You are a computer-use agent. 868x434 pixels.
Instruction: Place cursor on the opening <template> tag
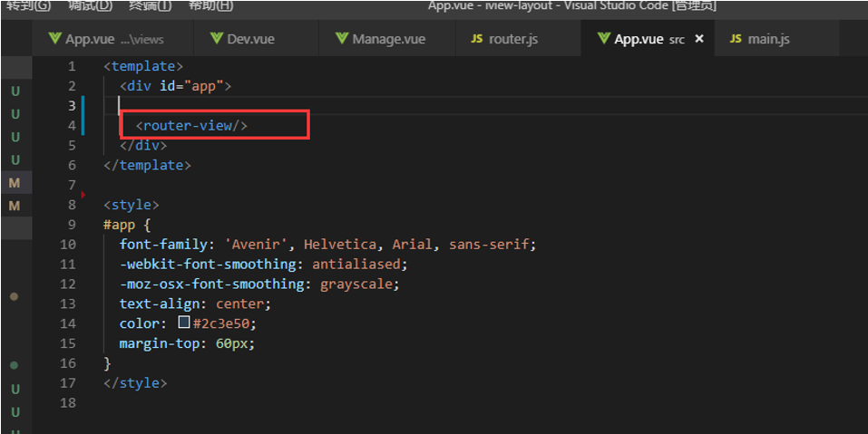pos(142,66)
